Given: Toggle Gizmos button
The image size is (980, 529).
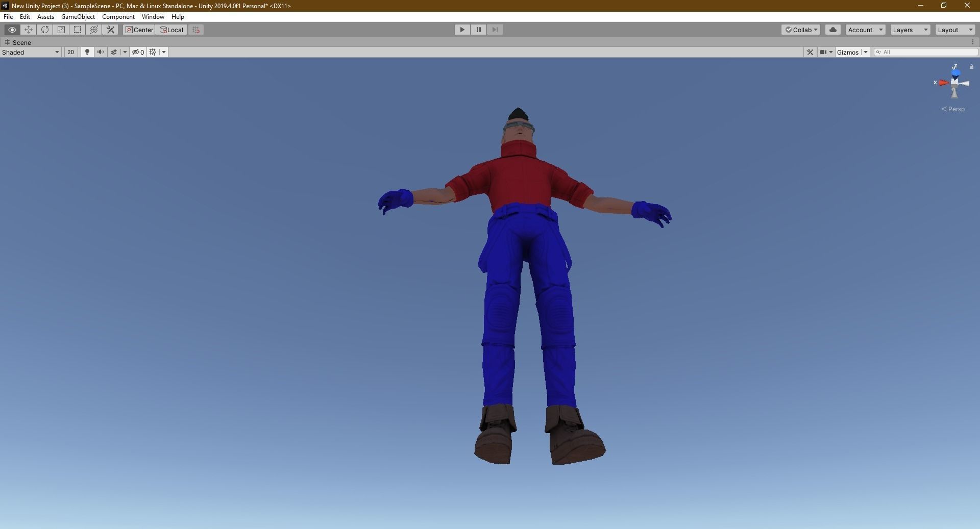Looking at the screenshot, I should pos(848,52).
